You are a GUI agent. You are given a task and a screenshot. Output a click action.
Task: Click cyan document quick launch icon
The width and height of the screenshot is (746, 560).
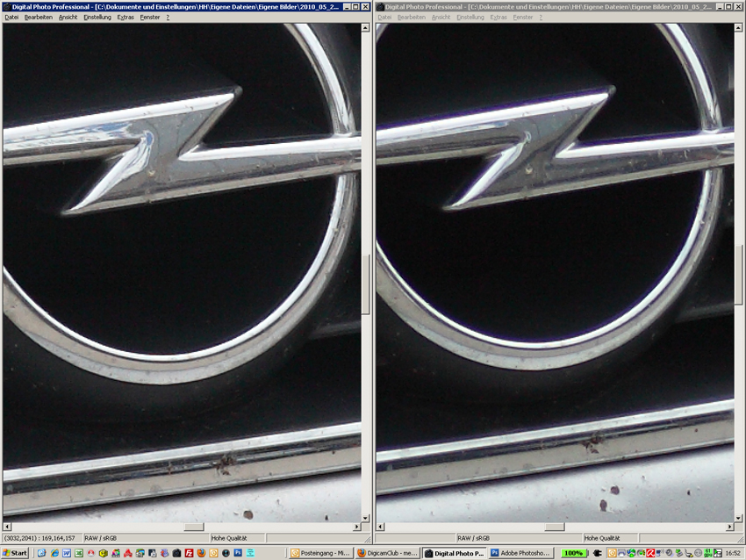coord(250,553)
